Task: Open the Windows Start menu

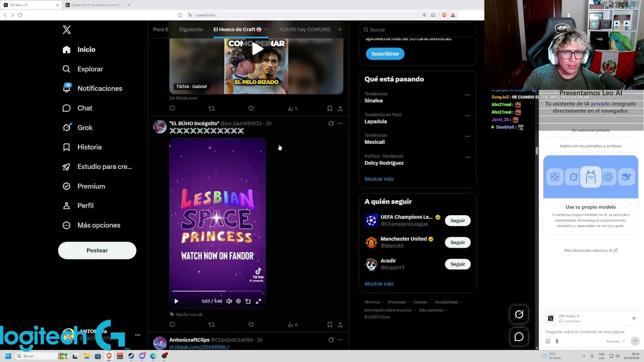Action: coord(8,356)
